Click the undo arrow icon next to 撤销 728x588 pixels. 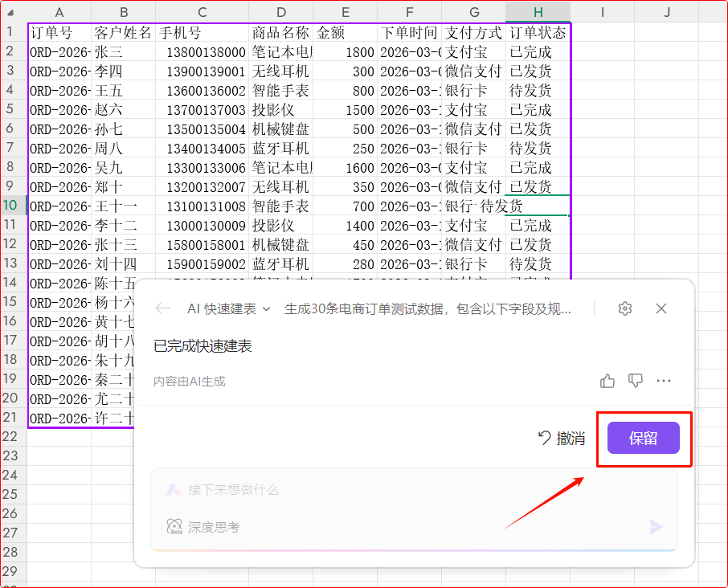coord(545,439)
